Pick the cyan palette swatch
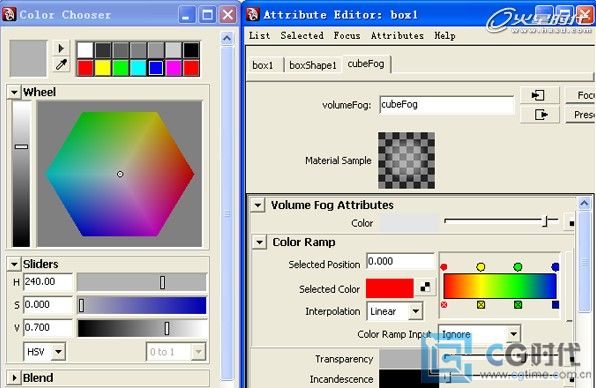Image resolution: width=596 pixels, height=388 pixels. point(138,68)
